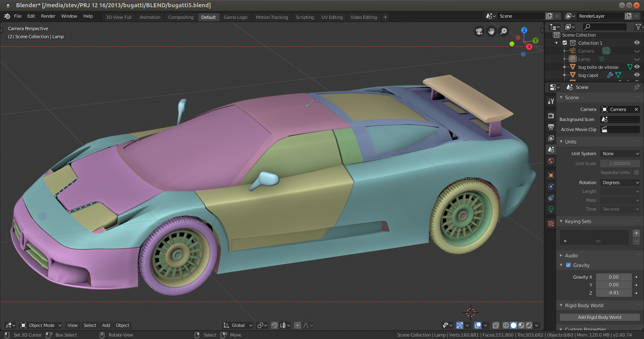Add a new workspace with plus tab

pyautogui.click(x=385, y=17)
